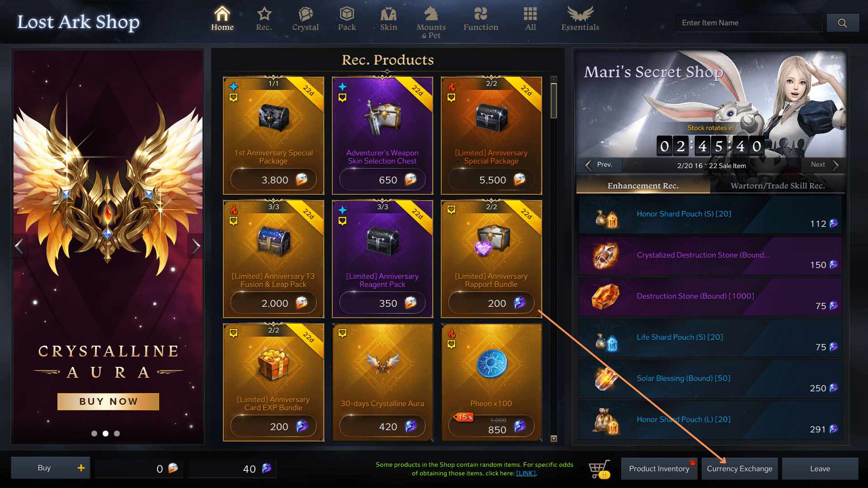Open Currency Exchange
This screenshot has height=488, width=868.
tap(740, 469)
